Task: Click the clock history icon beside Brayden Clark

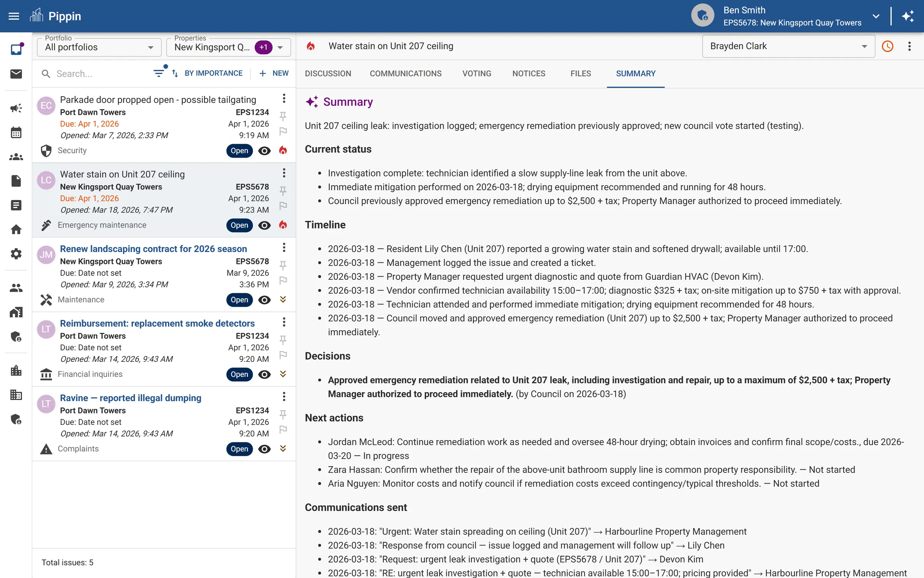Action: (887, 46)
